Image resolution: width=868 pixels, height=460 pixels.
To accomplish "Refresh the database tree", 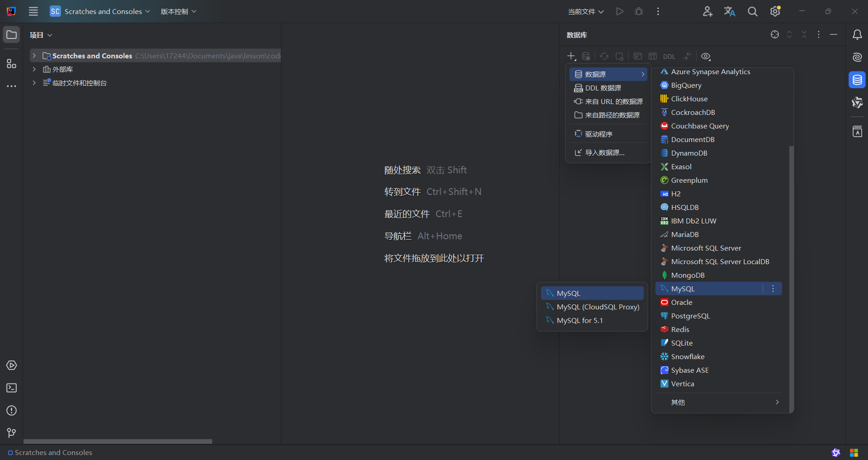I will coord(604,56).
